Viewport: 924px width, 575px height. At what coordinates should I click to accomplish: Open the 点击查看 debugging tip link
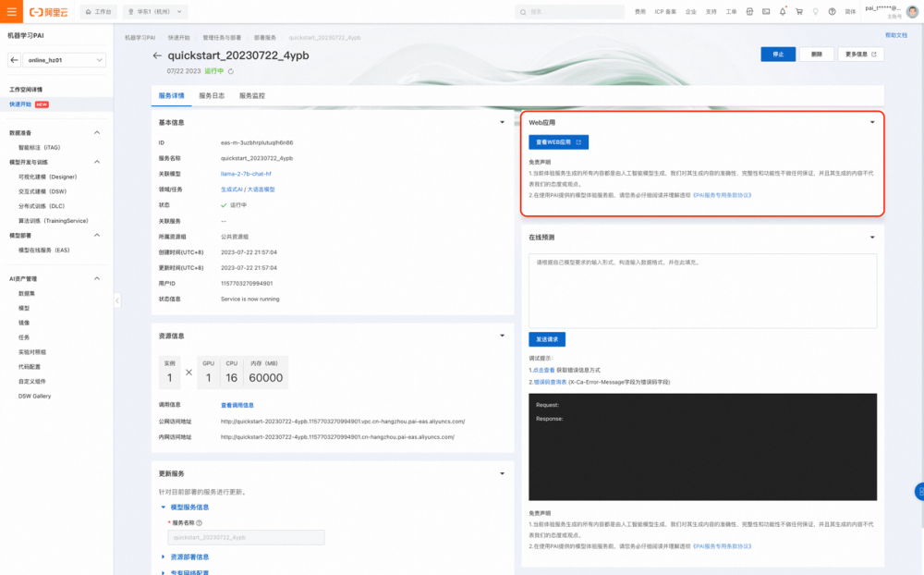(543, 371)
